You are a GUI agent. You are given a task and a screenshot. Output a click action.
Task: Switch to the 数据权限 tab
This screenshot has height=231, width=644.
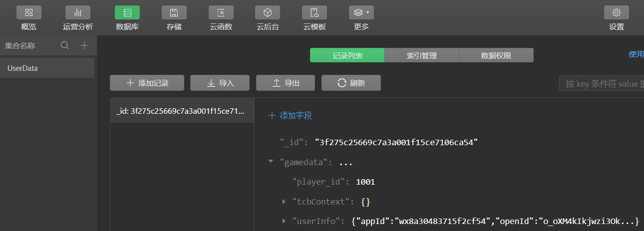click(496, 55)
